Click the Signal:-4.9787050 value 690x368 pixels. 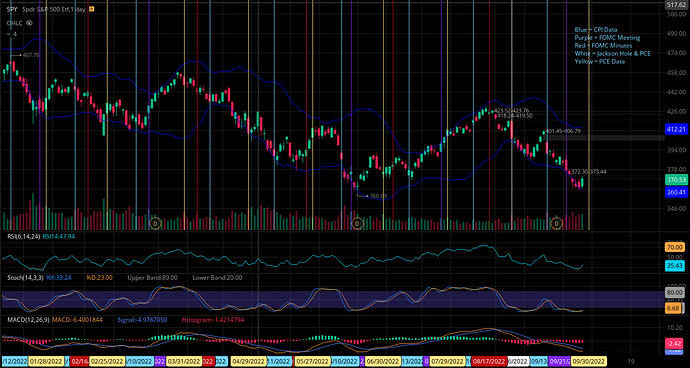point(143,319)
